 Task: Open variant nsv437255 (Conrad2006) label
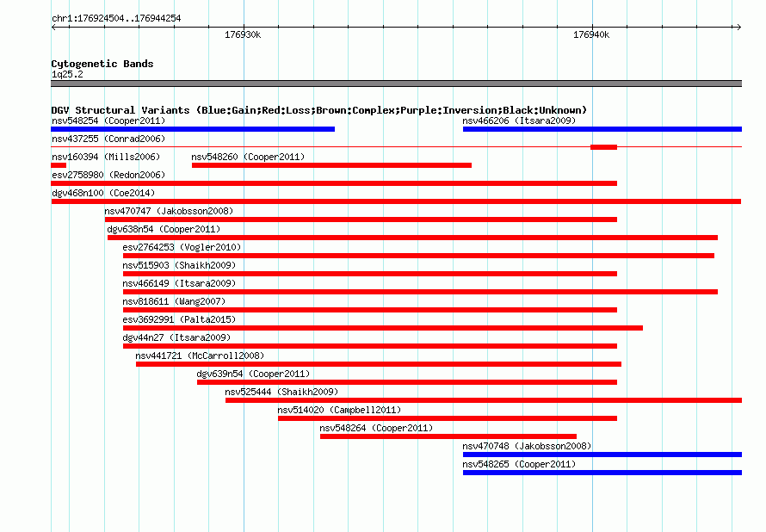click(108, 139)
